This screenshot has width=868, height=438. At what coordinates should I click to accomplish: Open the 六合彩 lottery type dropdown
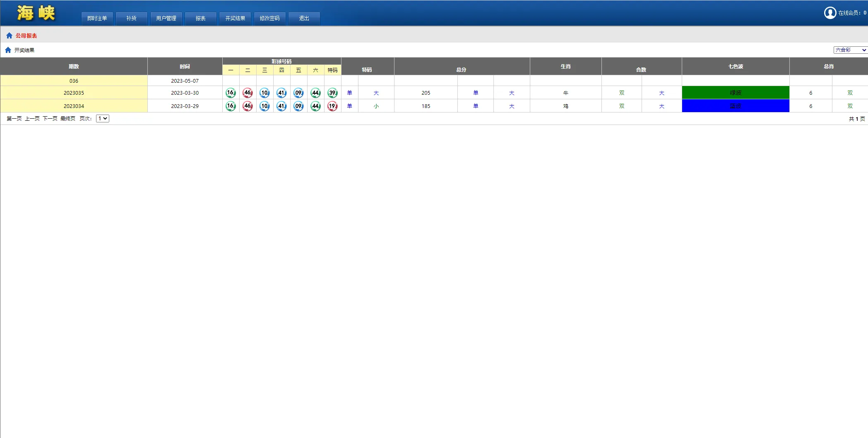coord(850,50)
